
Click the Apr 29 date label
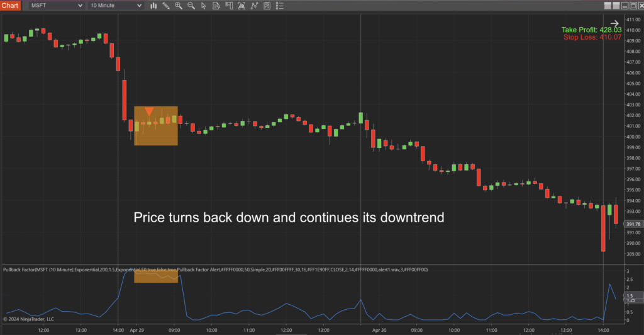click(x=136, y=330)
